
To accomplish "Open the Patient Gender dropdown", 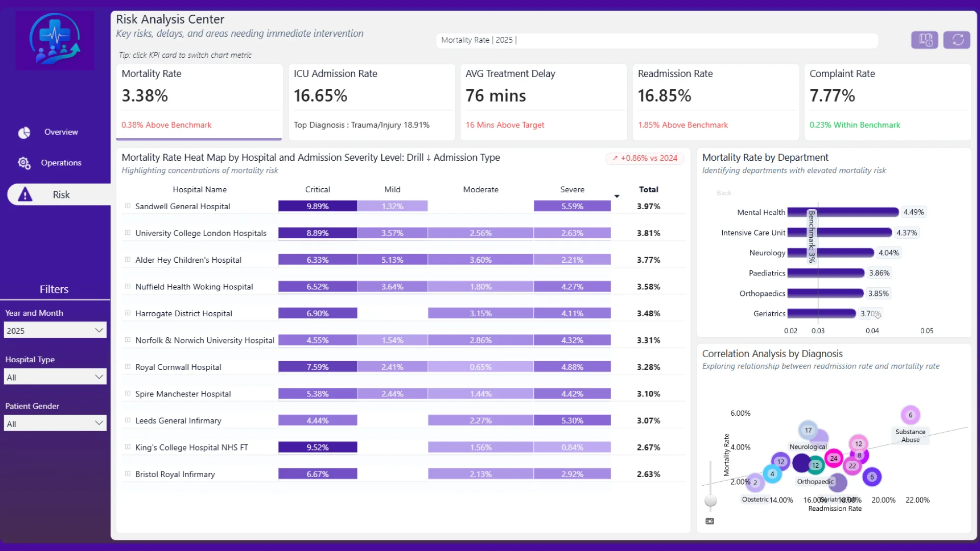I will [x=55, y=423].
